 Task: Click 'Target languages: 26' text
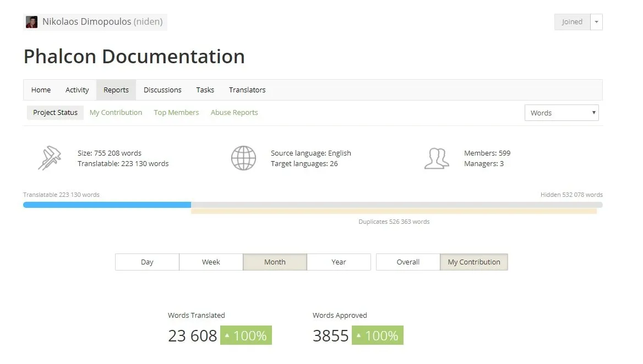[304, 164]
